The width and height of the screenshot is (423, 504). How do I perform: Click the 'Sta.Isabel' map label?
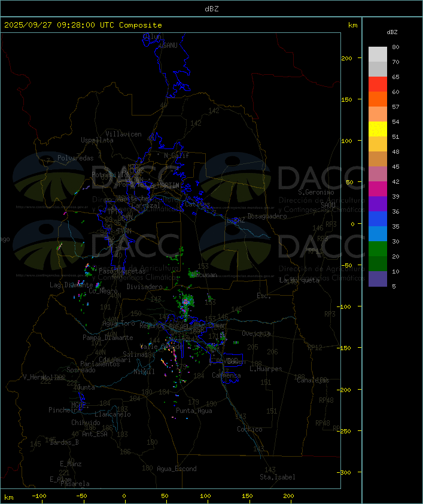click(x=278, y=477)
